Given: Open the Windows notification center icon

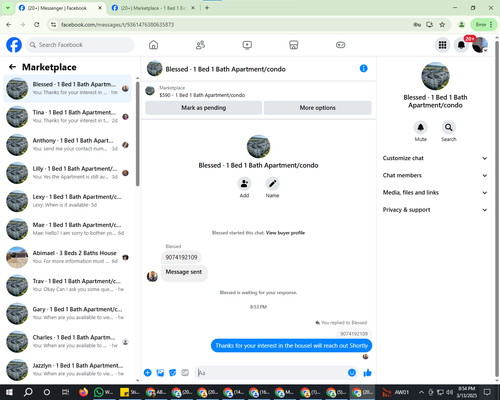Looking at the screenshot, I should coord(487,392).
